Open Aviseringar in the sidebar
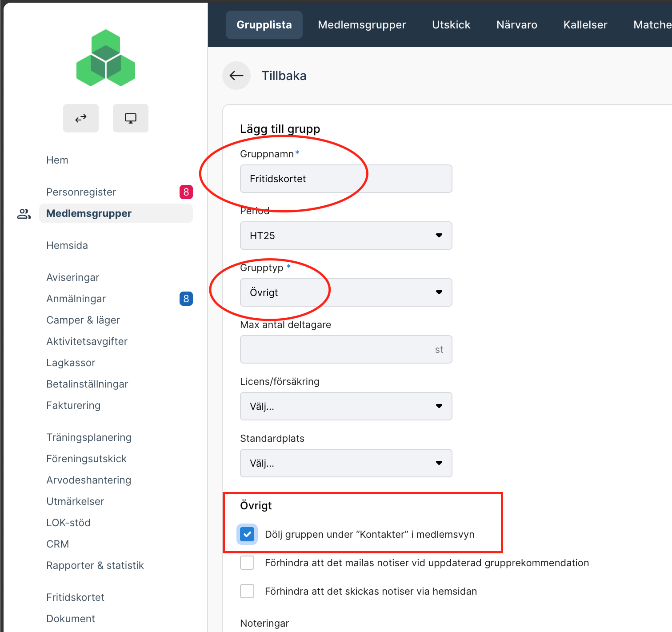The width and height of the screenshot is (672, 632). [73, 277]
